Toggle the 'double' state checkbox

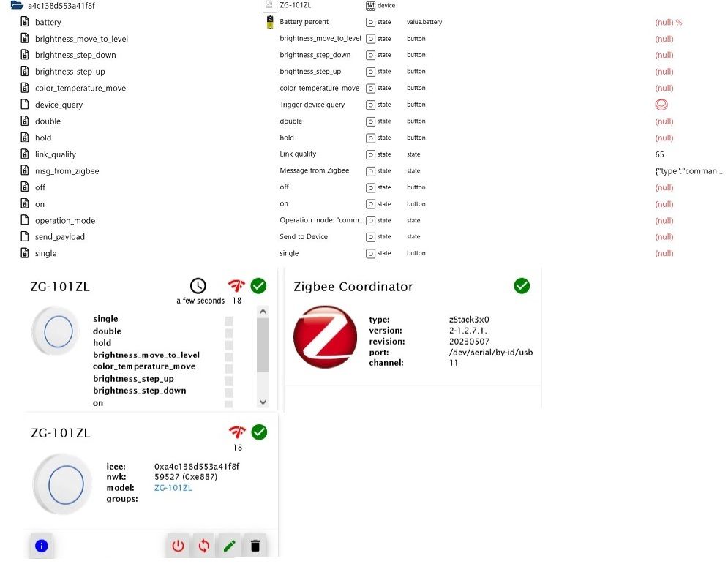pos(228,331)
